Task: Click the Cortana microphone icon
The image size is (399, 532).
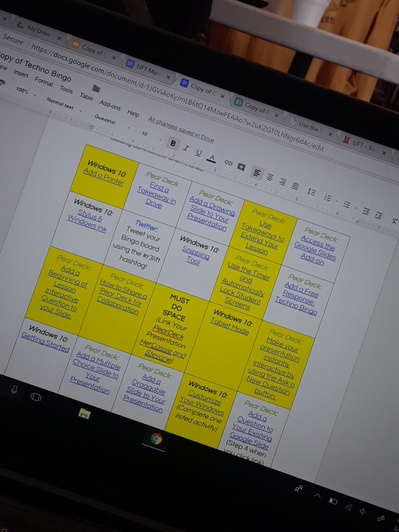Action: pyautogui.click(x=14, y=389)
